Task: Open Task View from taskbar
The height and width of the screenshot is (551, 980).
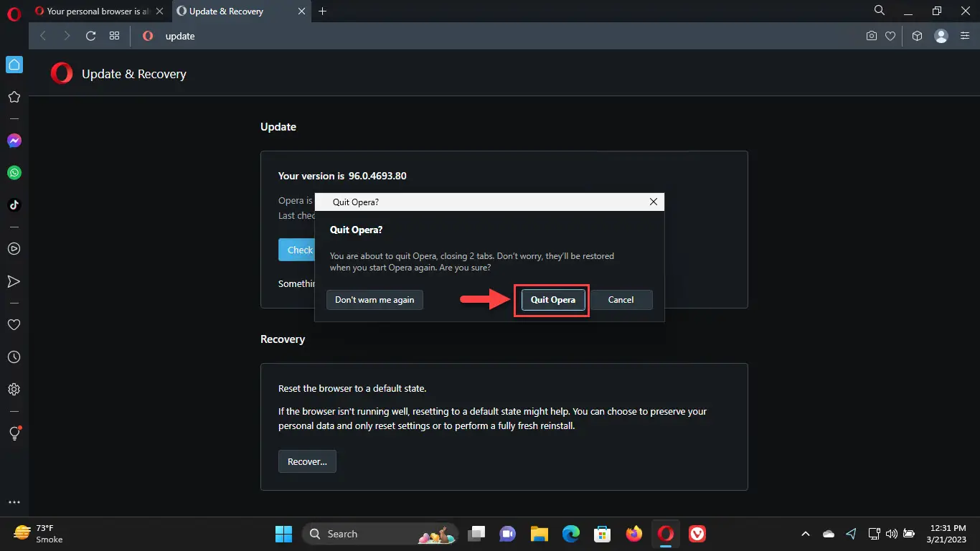Action: tap(476, 534)
